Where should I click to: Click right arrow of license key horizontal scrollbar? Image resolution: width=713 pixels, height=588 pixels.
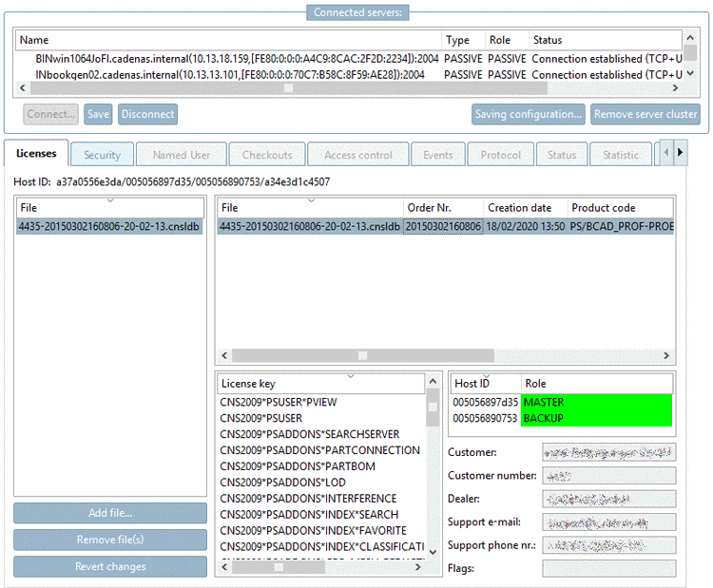[418, 567]
